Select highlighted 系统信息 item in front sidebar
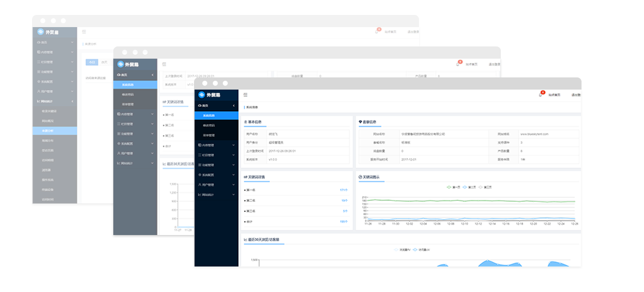Image resolution: width=644 pixels, height=292 pixels. [208, 116]
